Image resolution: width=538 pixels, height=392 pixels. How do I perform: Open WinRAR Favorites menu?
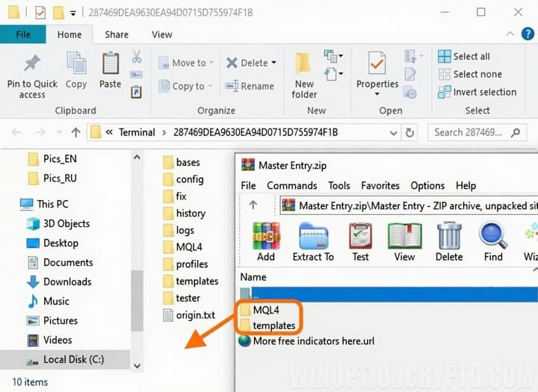380,185
